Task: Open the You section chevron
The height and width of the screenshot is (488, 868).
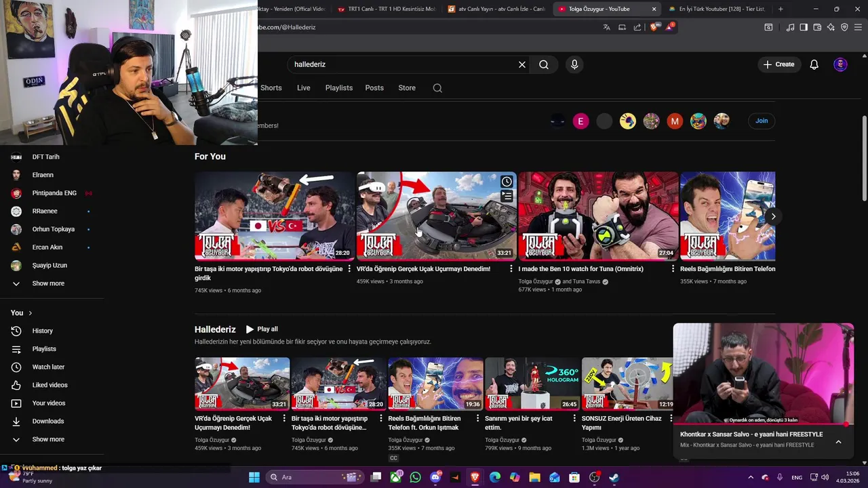Action: [x=30, y=313]
